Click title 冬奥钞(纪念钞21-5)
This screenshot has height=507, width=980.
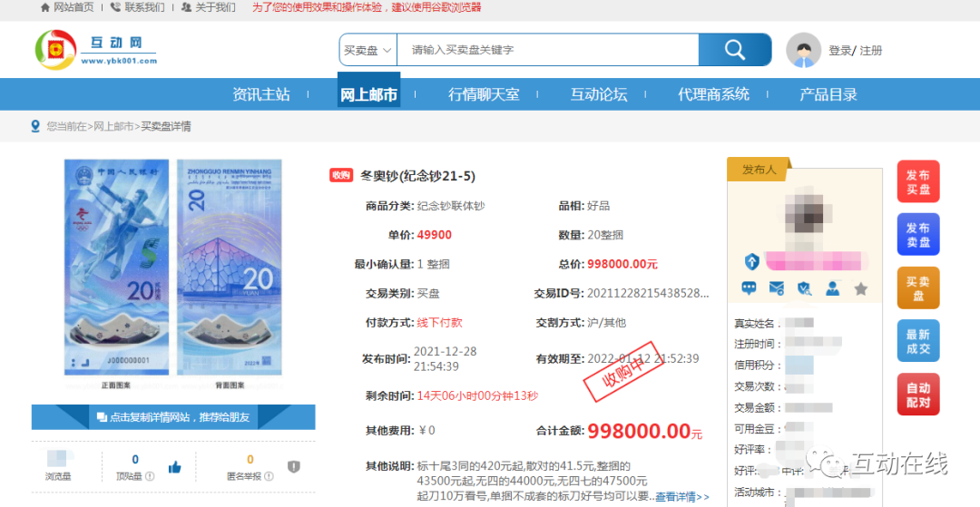418,176
